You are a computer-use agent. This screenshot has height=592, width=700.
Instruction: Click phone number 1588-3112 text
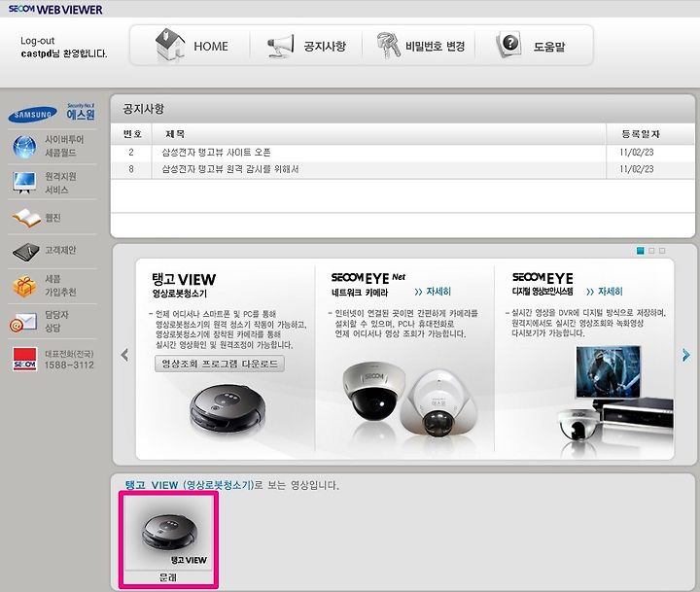(69, 366)
